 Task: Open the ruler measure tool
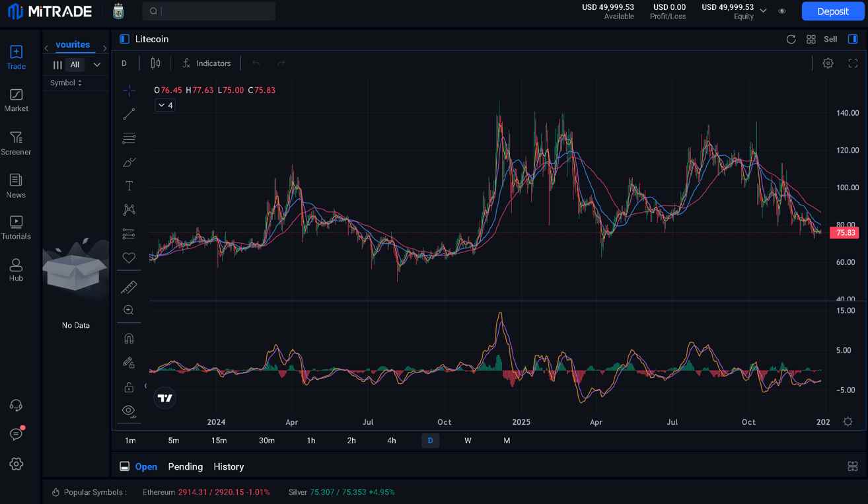coord(129,287)
